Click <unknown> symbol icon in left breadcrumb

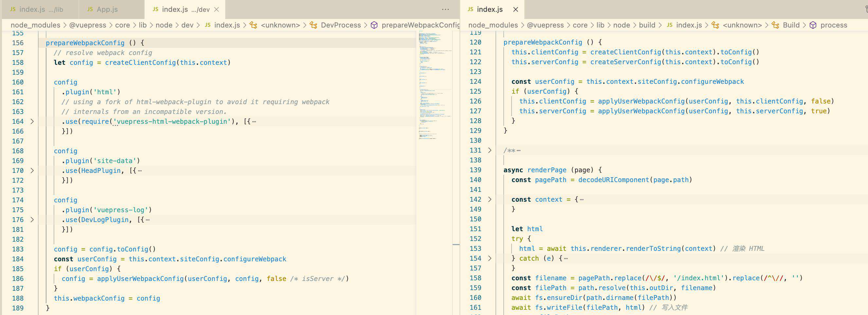[x=253, y=25]
